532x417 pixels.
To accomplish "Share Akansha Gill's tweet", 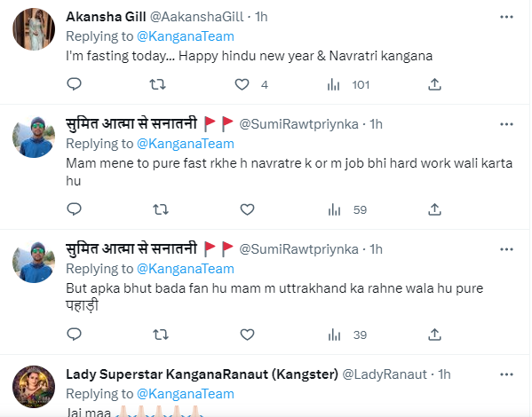I will point(434,84).
